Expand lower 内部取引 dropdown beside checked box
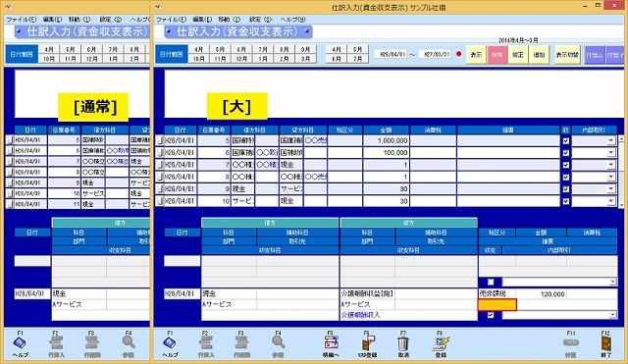 click(612, 315)
